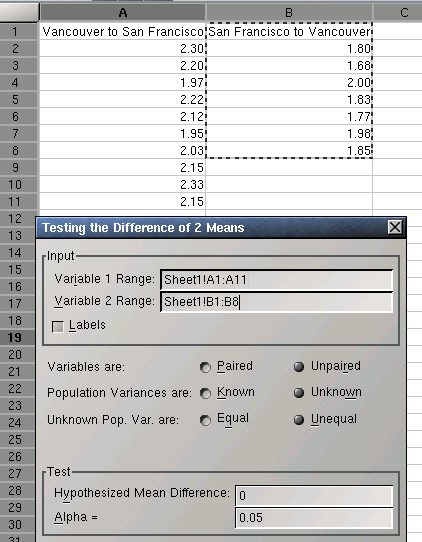This screenshot has width=422, height=542.
Task: Click the Variable 1 Range field
Action: click(x=276, y=279)
